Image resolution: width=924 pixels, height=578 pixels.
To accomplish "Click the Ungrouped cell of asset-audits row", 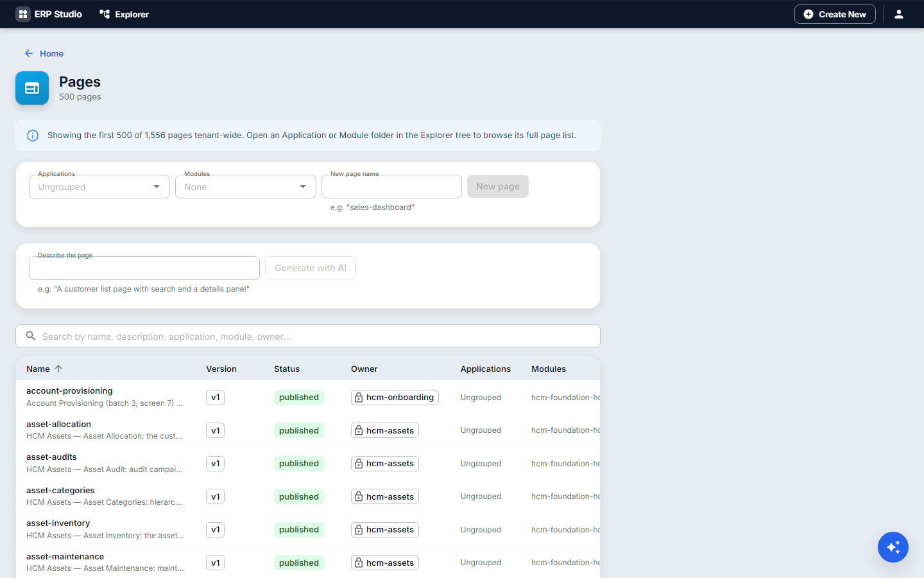I will tap(481, 464).
